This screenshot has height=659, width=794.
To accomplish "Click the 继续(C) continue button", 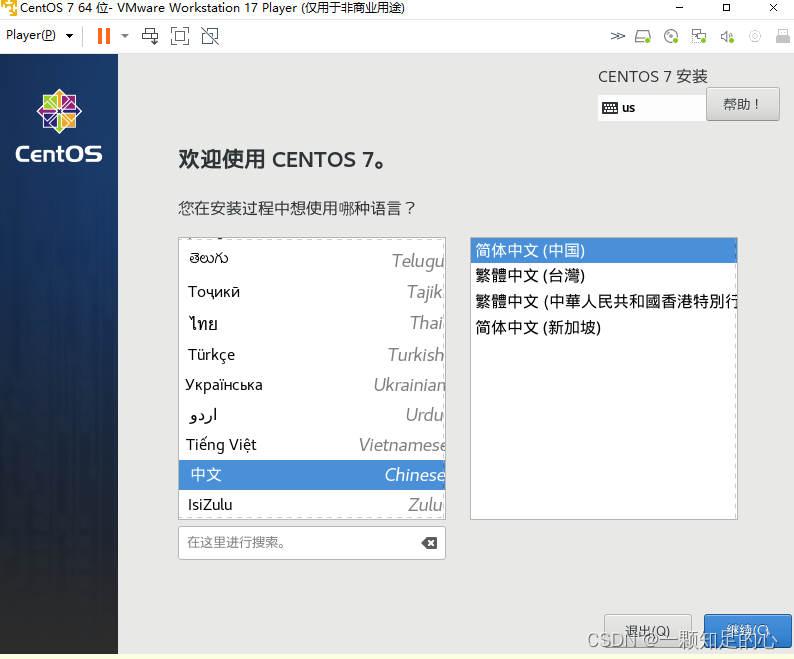I will [x=747, y=631].
